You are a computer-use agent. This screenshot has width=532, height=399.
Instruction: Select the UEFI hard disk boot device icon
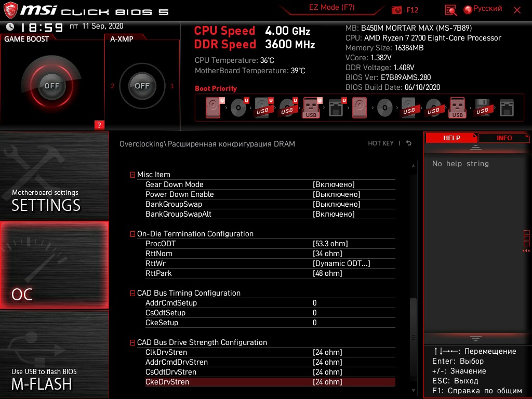point(215,108)
